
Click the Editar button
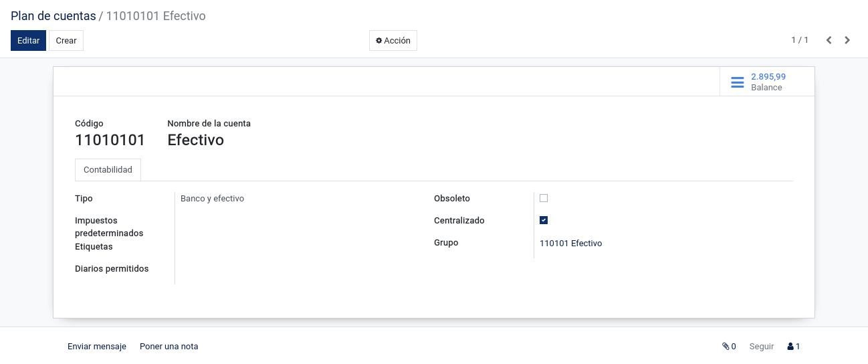[28, 41]
